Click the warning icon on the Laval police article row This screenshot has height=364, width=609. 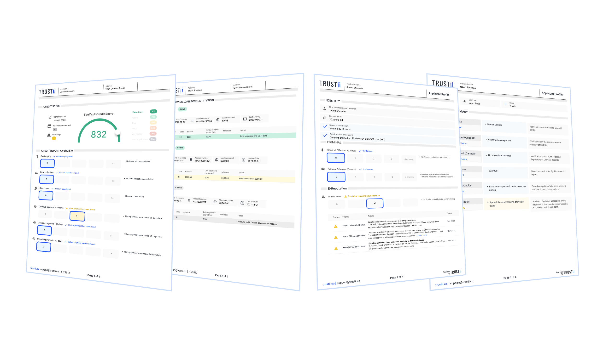pyautogui.click(x=335, y=226)
